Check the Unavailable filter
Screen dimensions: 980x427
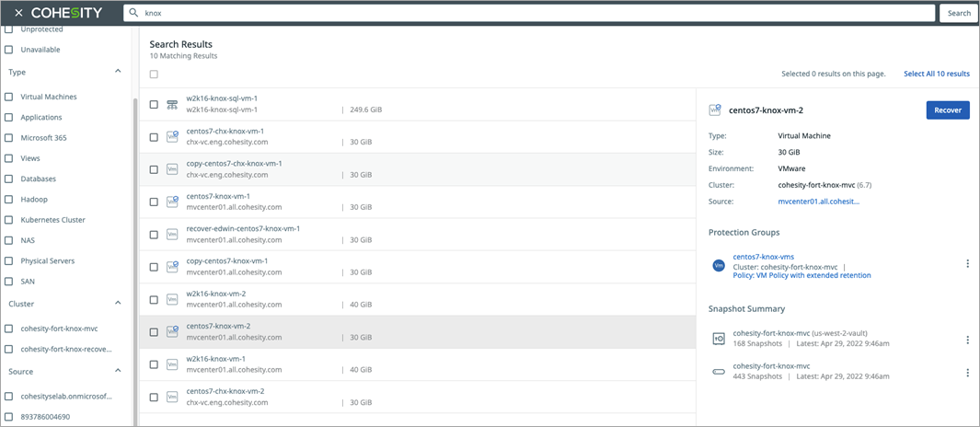point(9,50)
